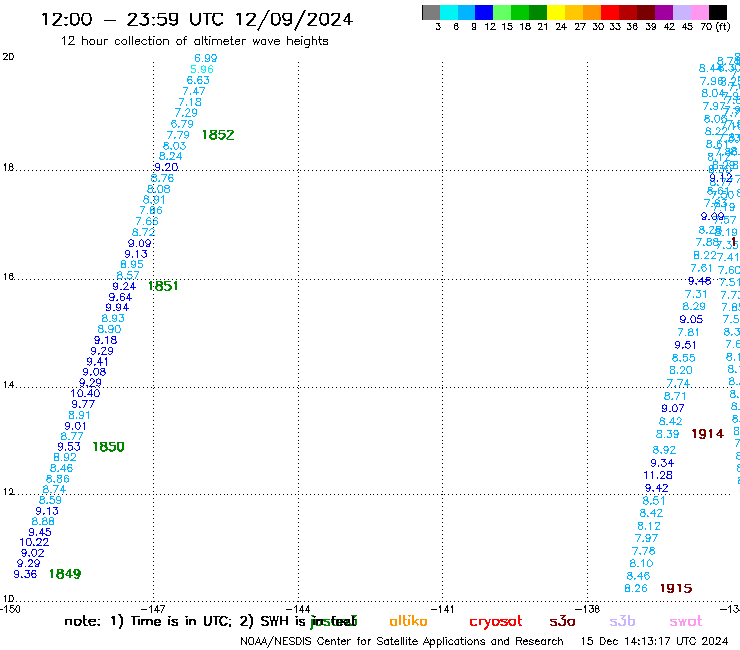
Task: Select the wave height value 9.18
Action: 105,340
